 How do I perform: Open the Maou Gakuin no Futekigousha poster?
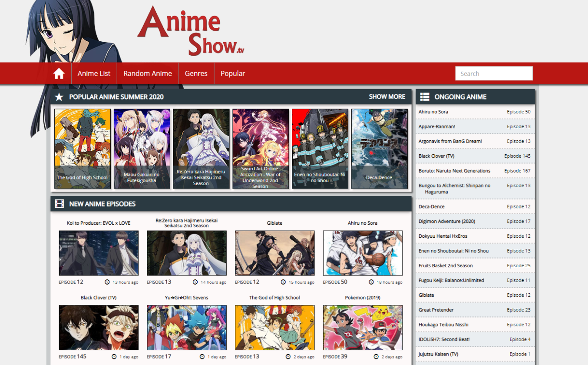pos(142,149)
